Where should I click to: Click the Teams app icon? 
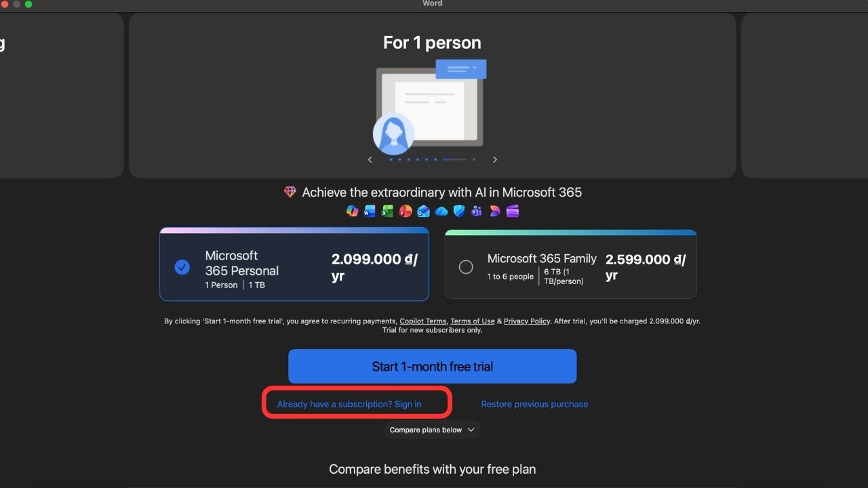coord(477,211)
